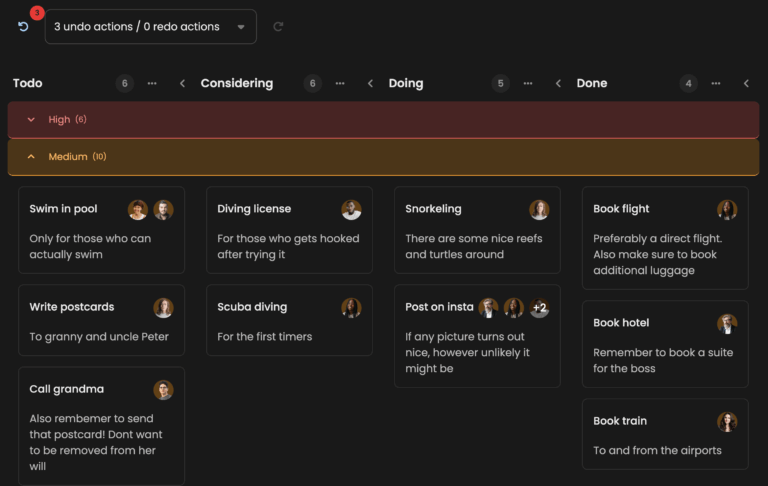
Task: Collapse the Done column with its chevron
Action: click(x=746, y=83)
